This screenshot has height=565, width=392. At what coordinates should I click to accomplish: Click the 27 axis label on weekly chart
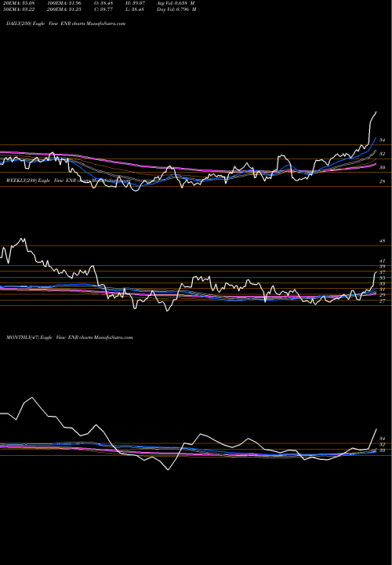(x=383, y=301)
